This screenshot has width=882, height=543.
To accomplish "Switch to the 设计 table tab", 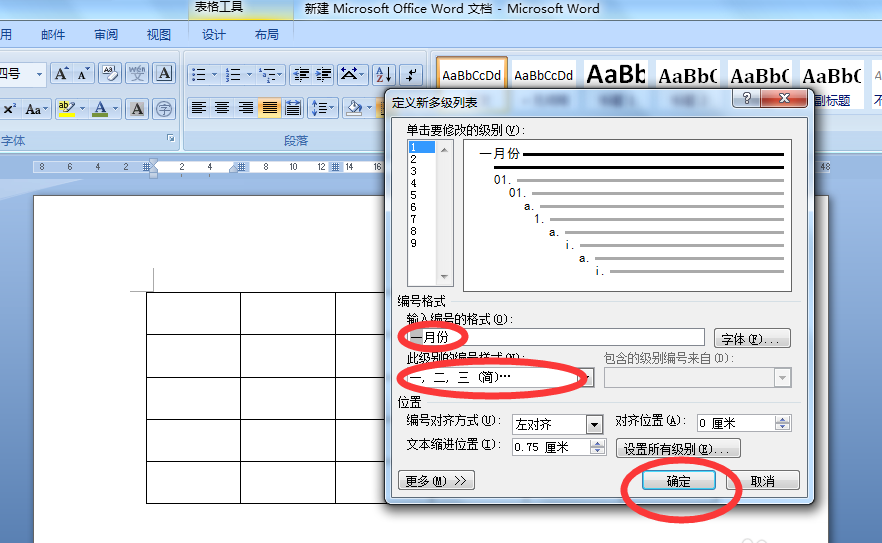I will (214, 35).
